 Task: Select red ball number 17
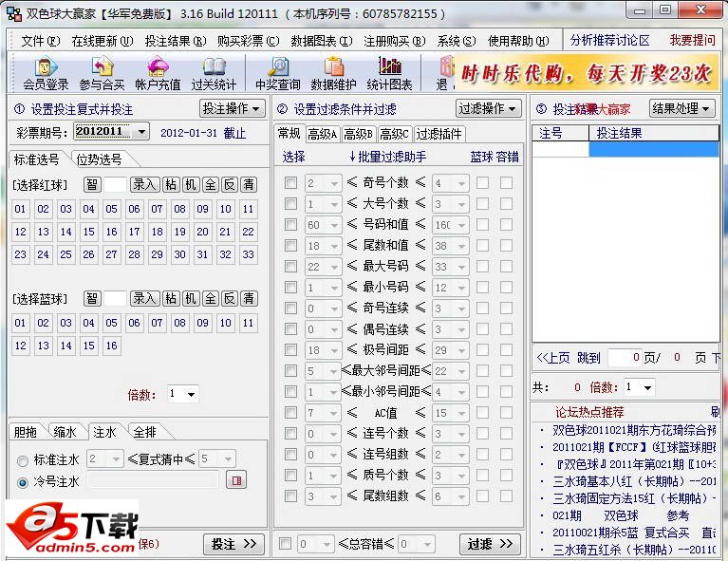pyautogui.click(x=134, y=232)
